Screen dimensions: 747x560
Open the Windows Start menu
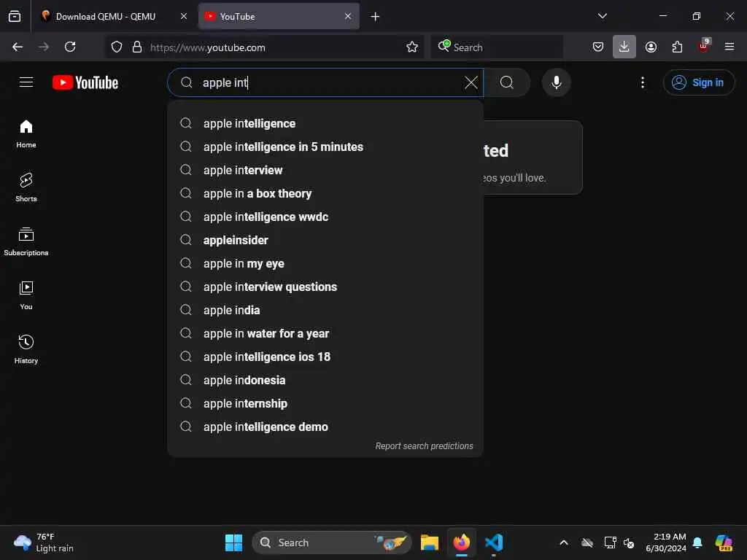tap(233, 542)
